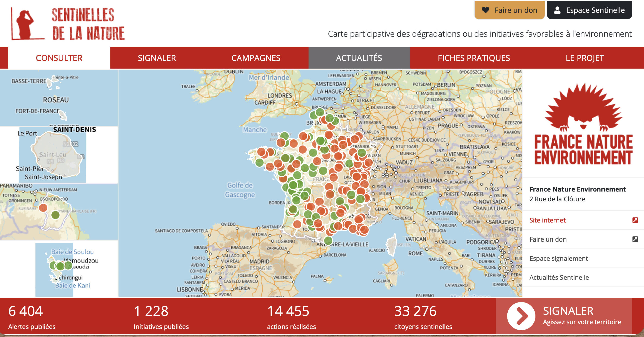Click the "France Nature Environnement" bold heading text
The image size is (644, 337).
(x=577, y=189)
